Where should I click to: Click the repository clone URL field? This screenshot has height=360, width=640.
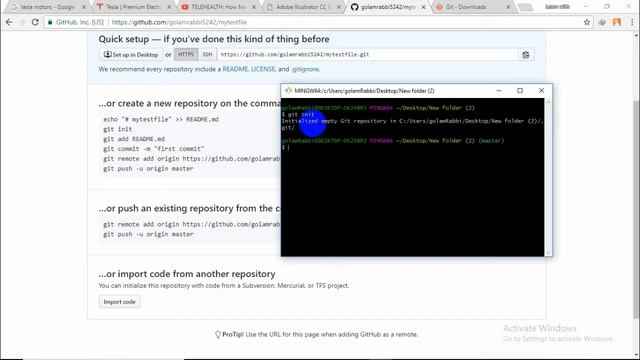click(x=367, y=55)
